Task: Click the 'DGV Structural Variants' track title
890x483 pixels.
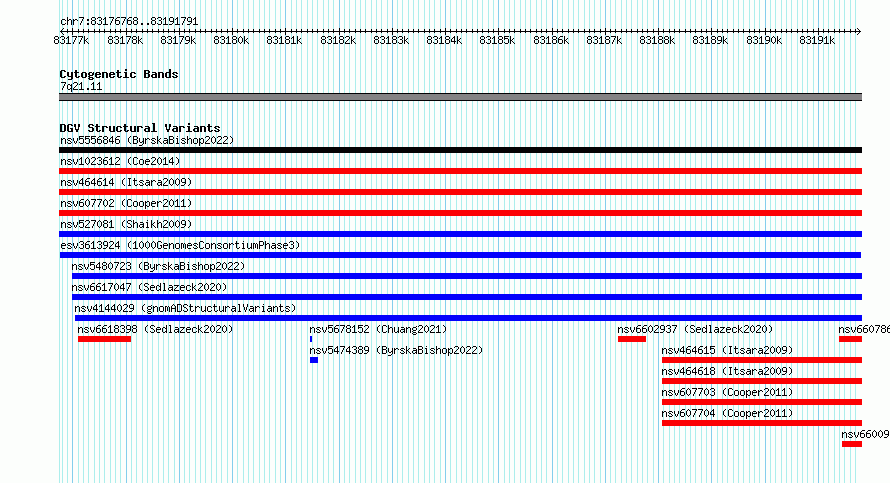Action: click(x=140, y=128)
